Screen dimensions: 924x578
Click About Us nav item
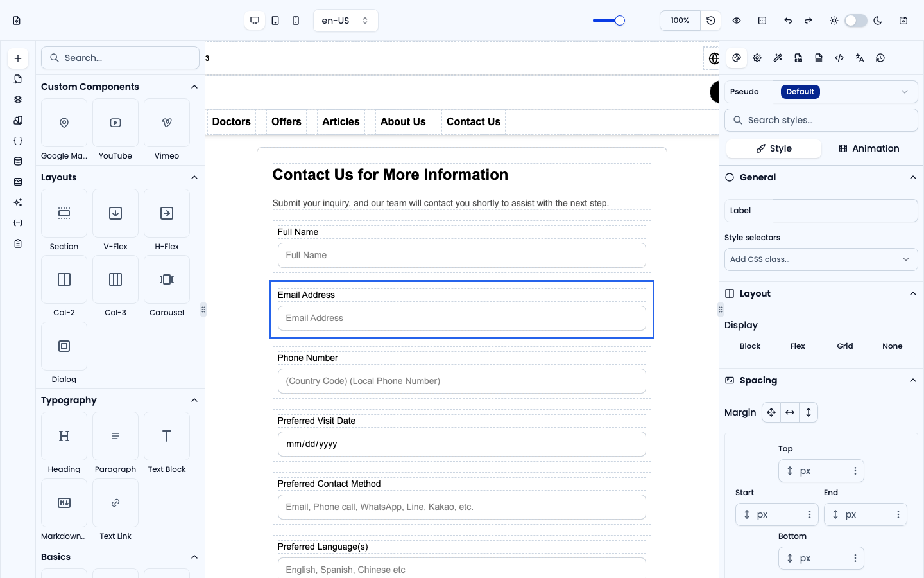tap(403, 122)
